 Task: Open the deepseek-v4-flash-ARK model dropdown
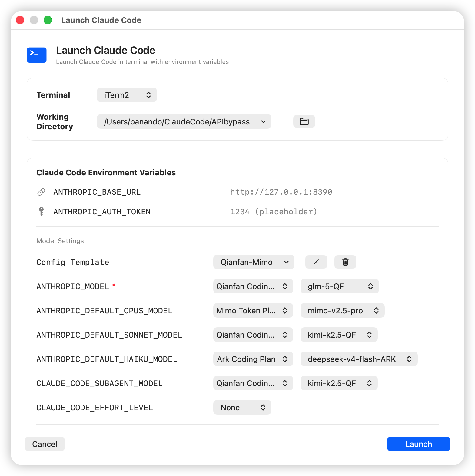click(x=359, y=359)
